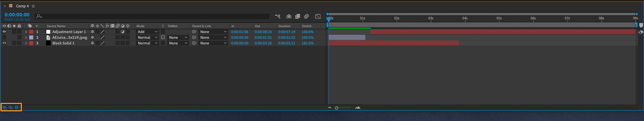Select the Black Solid 1 layer bar in timeline
Viewport: 644px width, 121px height.
pyautogui.click(x=394, y=43)
